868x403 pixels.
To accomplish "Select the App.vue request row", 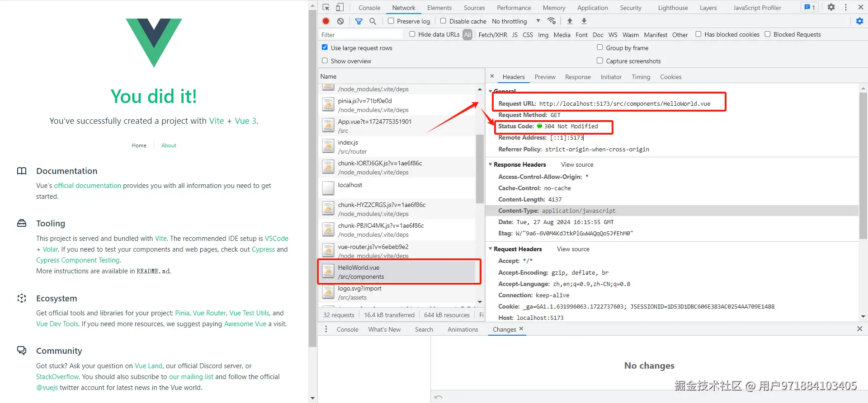I will [x=397, y=126].
